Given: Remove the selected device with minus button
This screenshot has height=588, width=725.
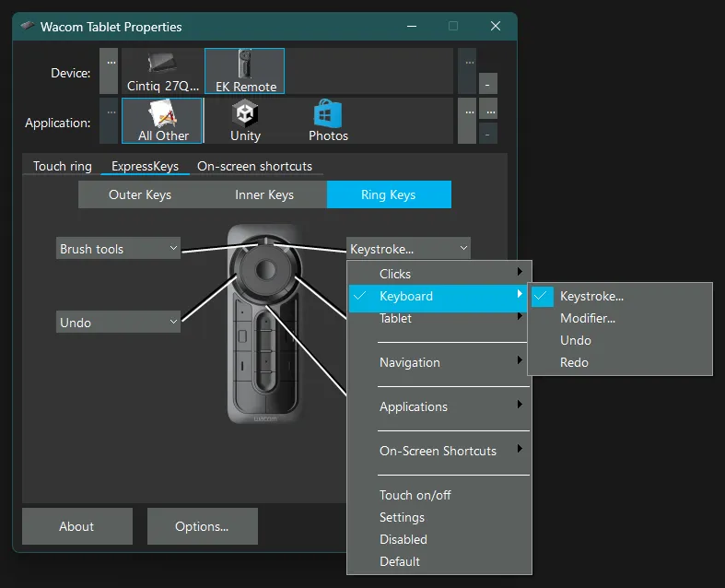Looking at the screenshot, I should (x=488, y=84).
